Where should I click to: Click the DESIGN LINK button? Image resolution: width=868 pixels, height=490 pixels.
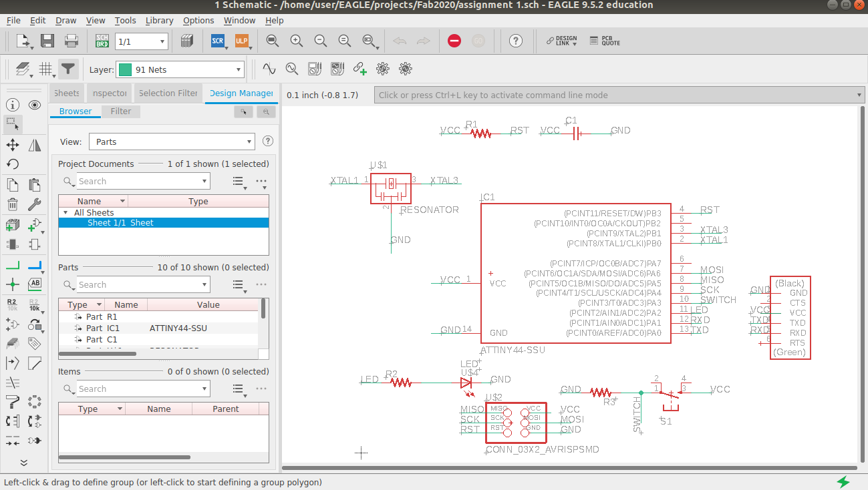[x=561, y=41]
